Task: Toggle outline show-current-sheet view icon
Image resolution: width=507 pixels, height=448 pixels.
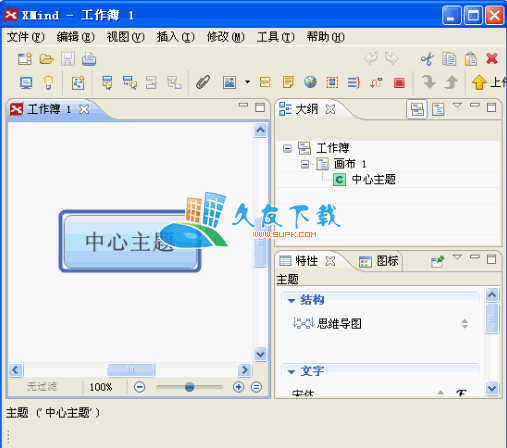Action: click(x=438, y=109)
